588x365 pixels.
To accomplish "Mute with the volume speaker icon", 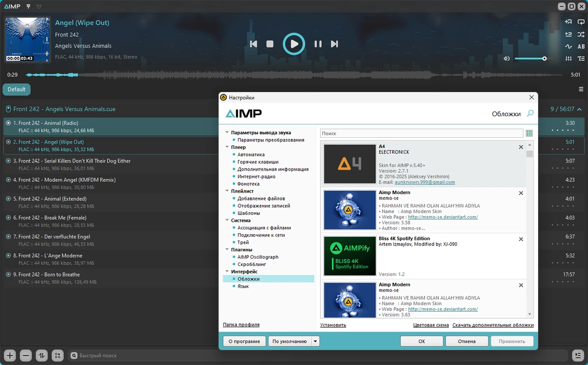I will (507, 59).
